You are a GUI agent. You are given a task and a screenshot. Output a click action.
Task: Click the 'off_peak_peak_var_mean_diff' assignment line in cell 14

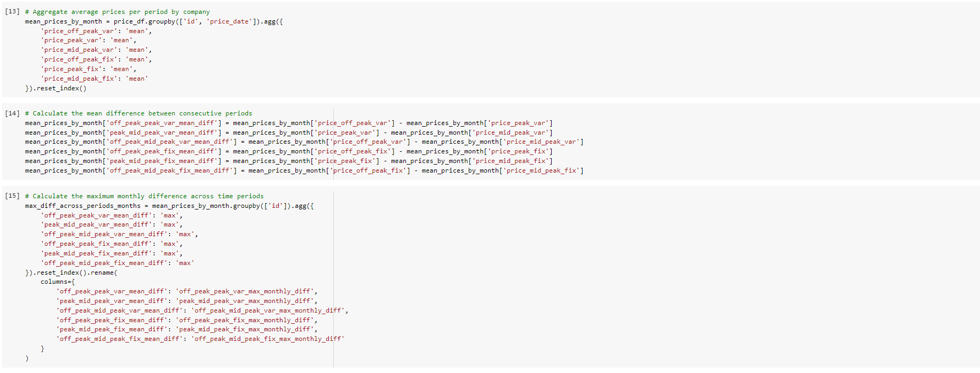point(288,123)
